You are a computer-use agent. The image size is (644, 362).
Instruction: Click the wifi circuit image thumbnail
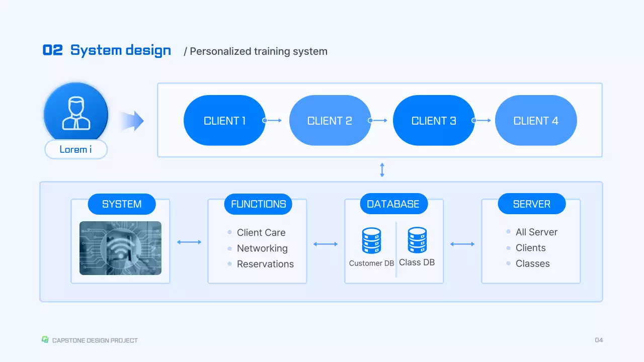(120, 248)
